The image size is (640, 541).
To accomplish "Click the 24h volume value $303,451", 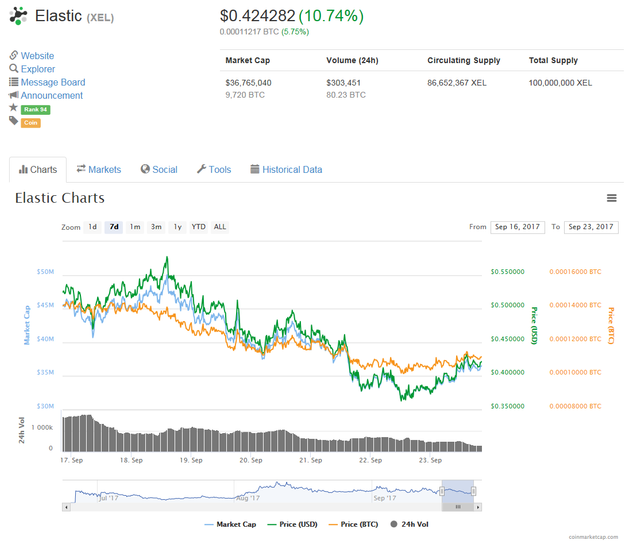I will (x=343, y=83).
